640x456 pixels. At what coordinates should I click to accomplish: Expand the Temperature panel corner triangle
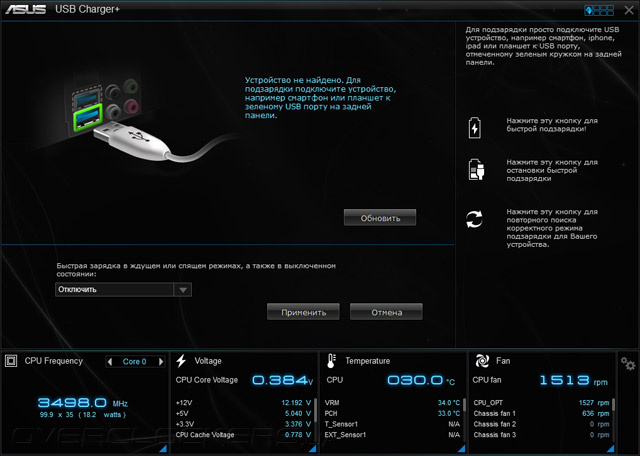(461, 449)
